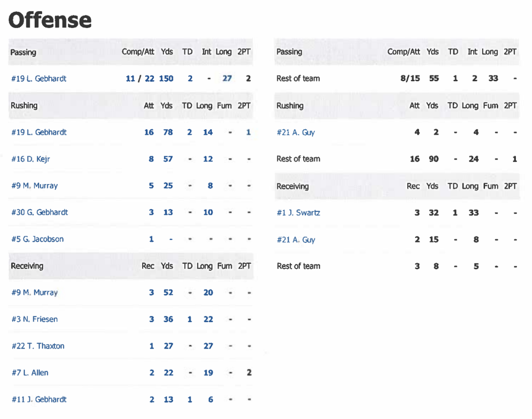Image resolution: width=532 pixels, height=419 pixels.
Task: Open #30 G. Gebhardt player link
Action: tap(39, 212)
